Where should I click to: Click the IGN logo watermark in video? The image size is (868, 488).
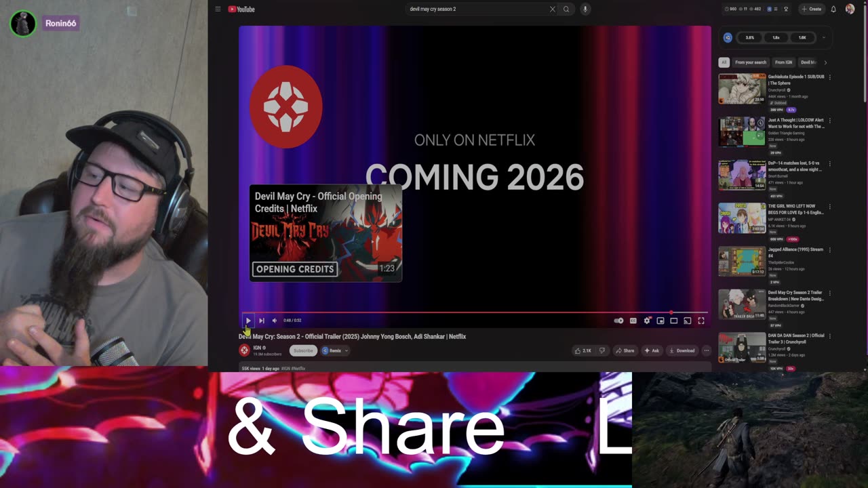pos(285,107)
